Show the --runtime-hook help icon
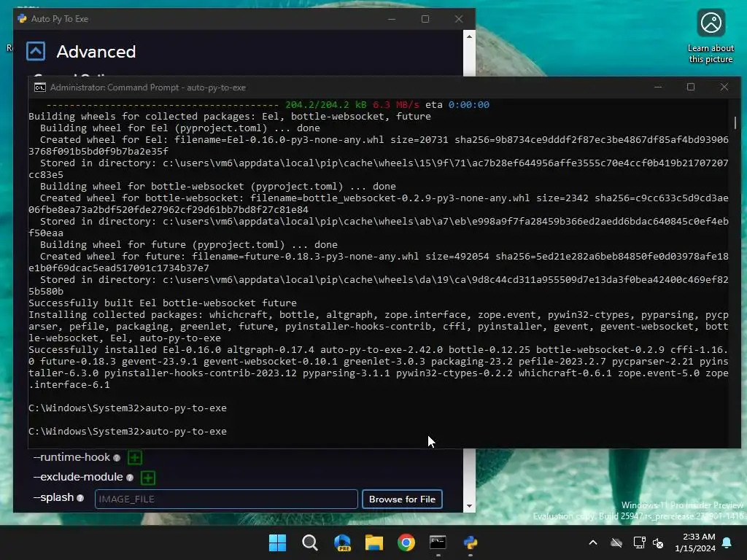 click(117, 458)
